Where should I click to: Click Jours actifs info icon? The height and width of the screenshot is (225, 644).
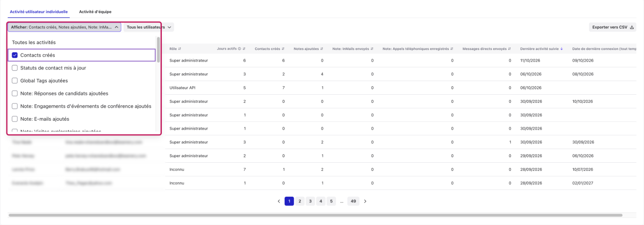(x=239, y=49)
